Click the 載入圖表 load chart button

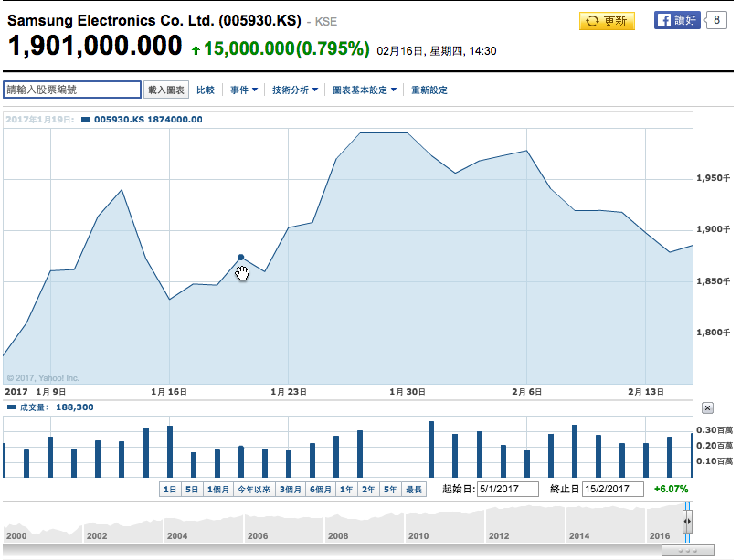[166, 90]
